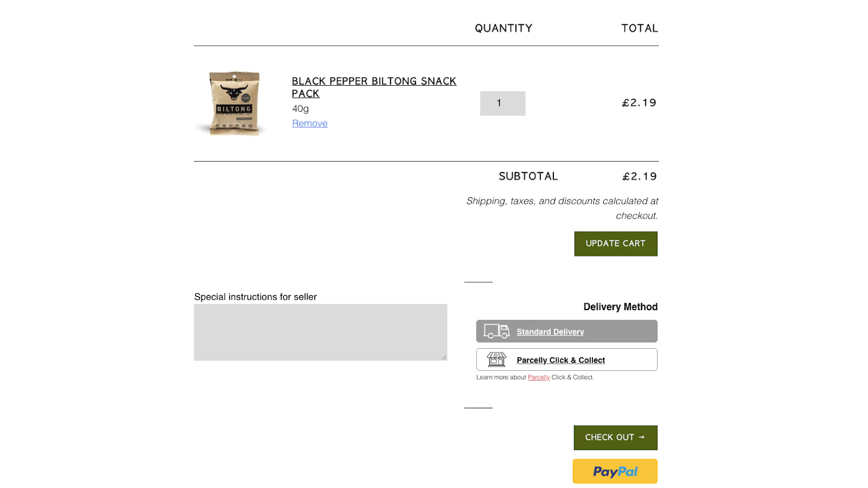The height and width of the screenshot is (488, 868).
Task: Click into the special instructions text area
Action: 320,332
